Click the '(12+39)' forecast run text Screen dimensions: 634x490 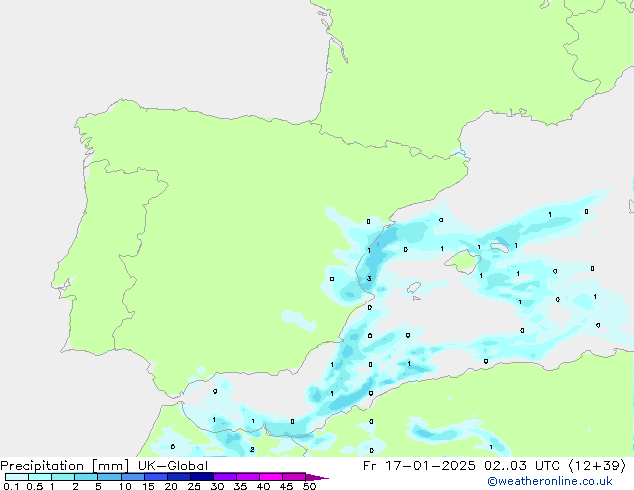click(597, 466)
